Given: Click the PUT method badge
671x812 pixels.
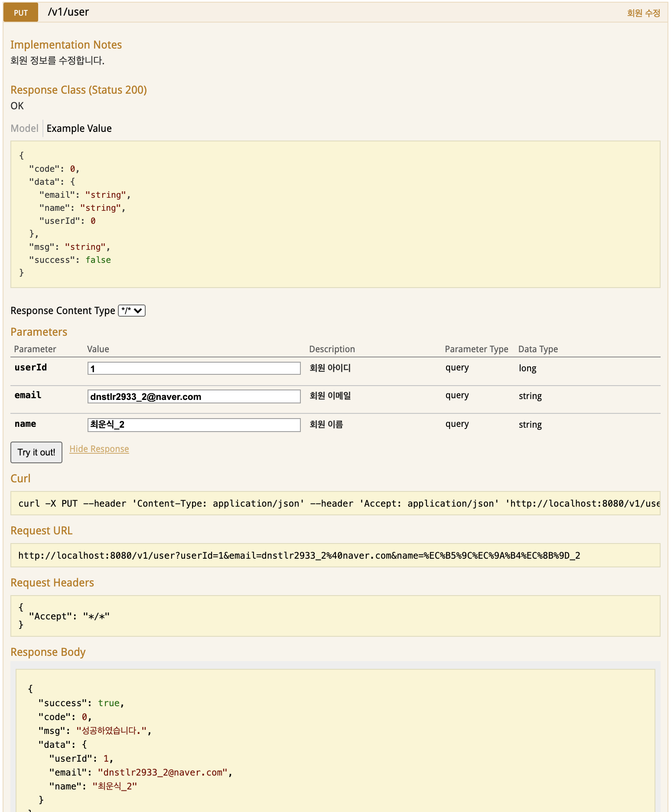Looking at the screenshot, I should tap(21, 13).
